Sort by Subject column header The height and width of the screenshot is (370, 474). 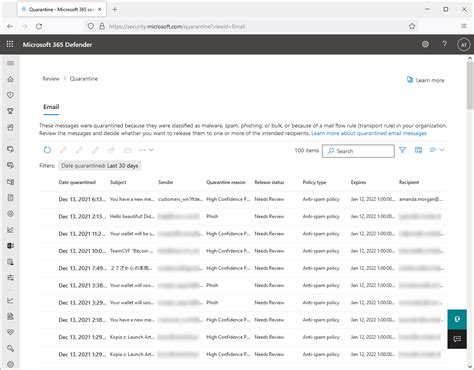click(118, 182)
